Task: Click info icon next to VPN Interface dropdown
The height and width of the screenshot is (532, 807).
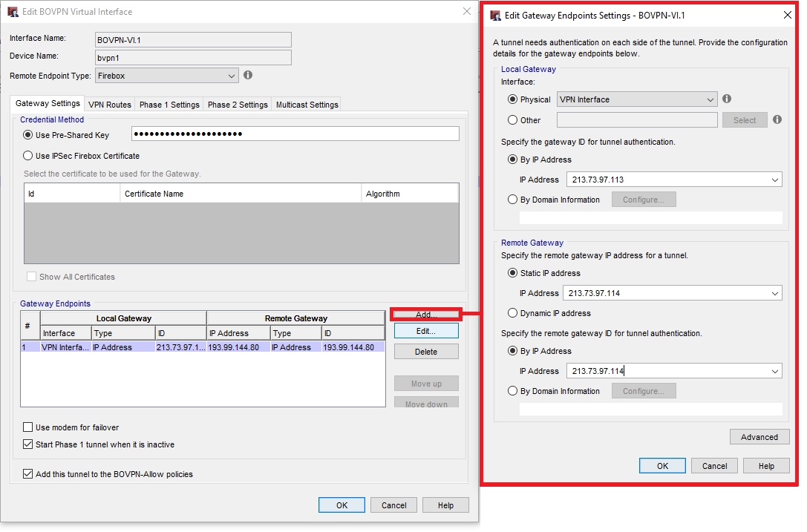Action: click(x=727, y=99)
